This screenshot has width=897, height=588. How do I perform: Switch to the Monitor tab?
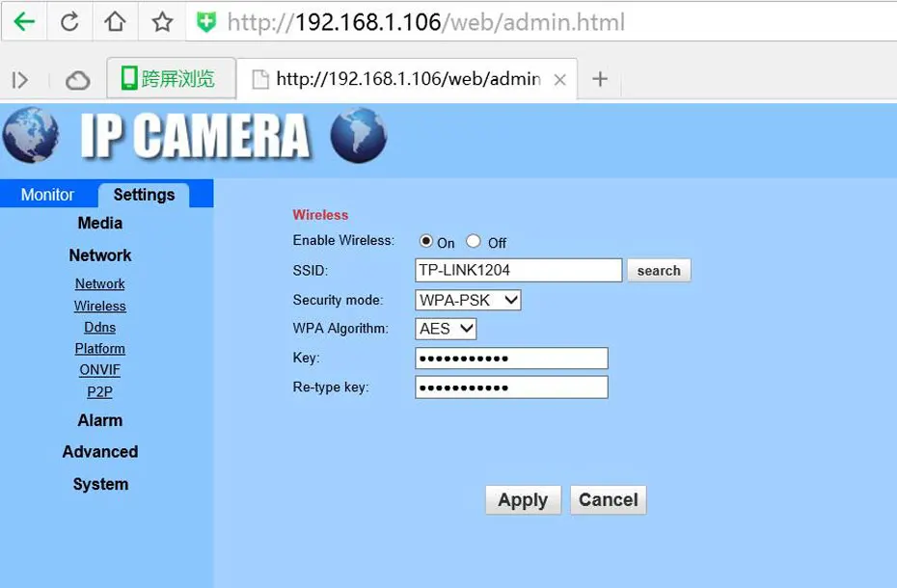(x=47, y=195)
